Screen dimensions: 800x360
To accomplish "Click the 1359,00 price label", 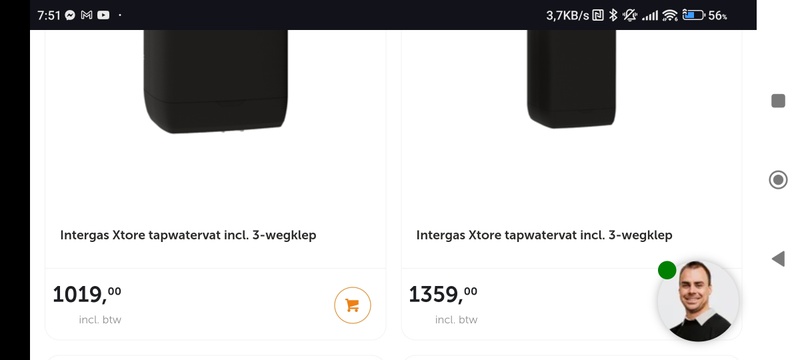I will 443,294.
